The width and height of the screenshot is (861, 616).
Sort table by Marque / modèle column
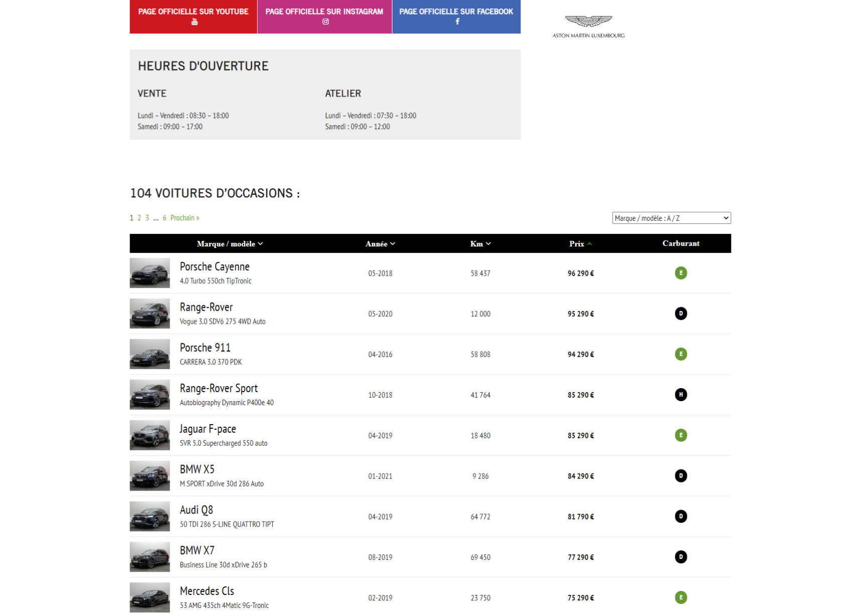(229, 244)
